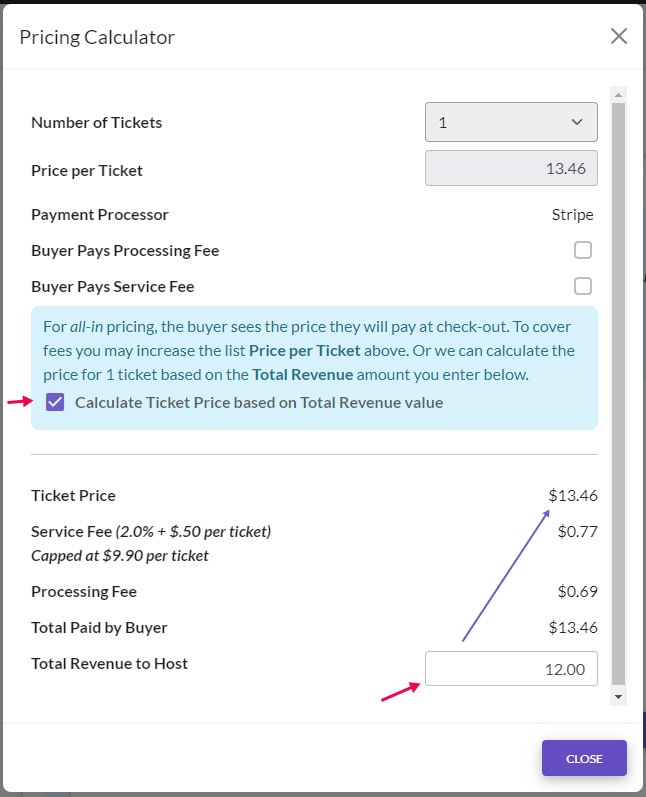The height and width of the screenshot is (797, 646).
Task: Uncheck Calculate Ticket Price based on Total Revenue
Action: pyautogui.click(x=55, y=402)
